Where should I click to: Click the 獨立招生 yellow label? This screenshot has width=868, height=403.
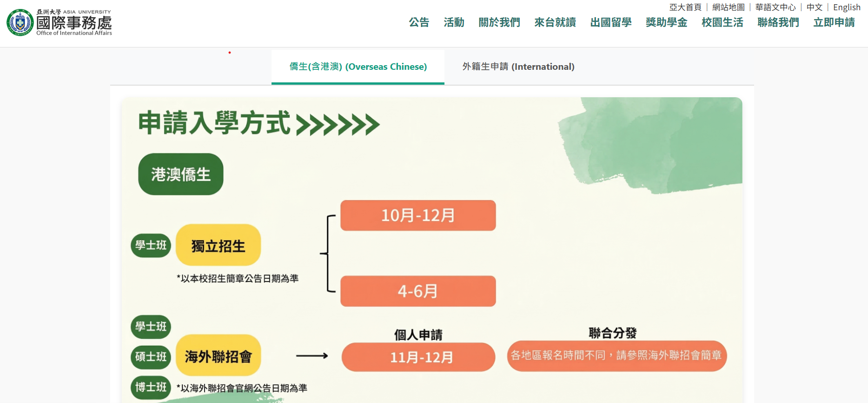click(x=218, y=245)
